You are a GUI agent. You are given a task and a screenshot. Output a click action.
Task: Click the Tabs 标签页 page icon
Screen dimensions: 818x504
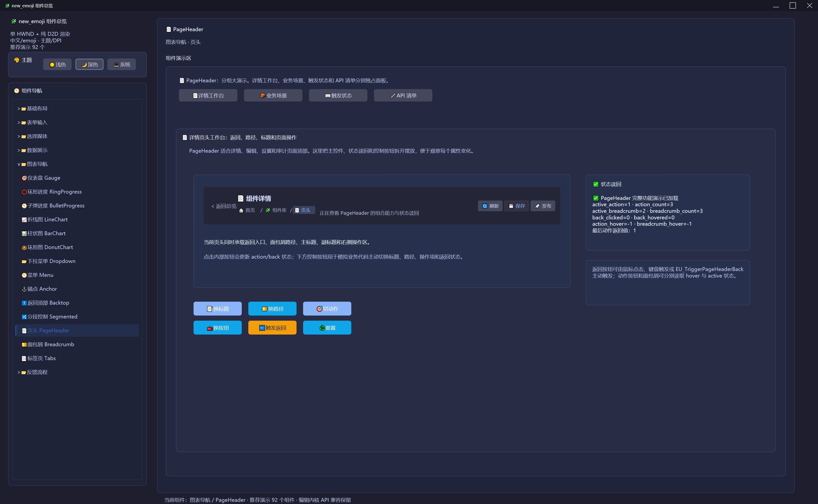24,359
